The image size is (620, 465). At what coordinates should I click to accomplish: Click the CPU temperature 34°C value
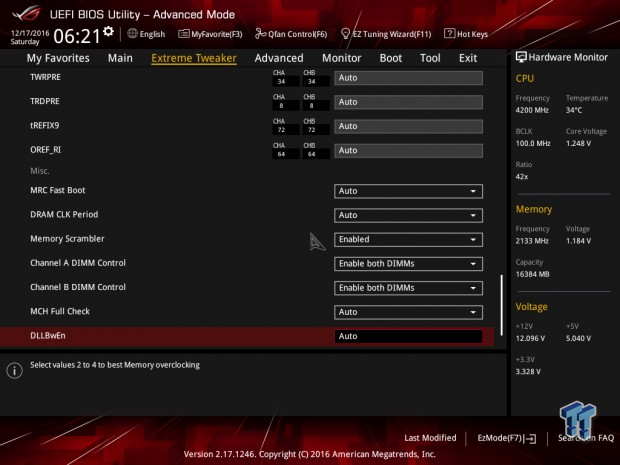pos(574,110)
